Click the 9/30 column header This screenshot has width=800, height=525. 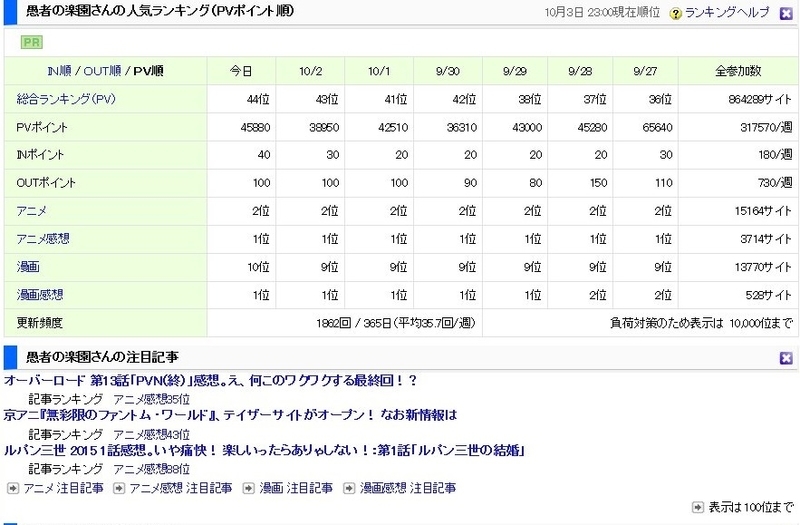pyautogui.click(x=447, y=71)
